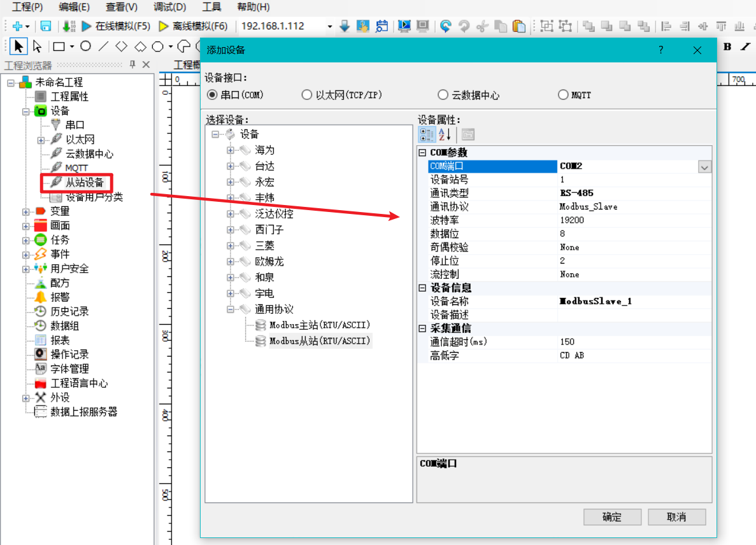The width and height of the screenshot is (756, 545).
Task: Click the save icon in toolbar
Action: (x=46, y=26)
